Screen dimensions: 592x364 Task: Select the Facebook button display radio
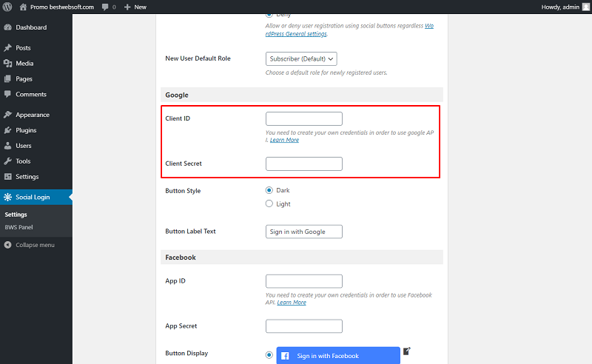[269, 355]
